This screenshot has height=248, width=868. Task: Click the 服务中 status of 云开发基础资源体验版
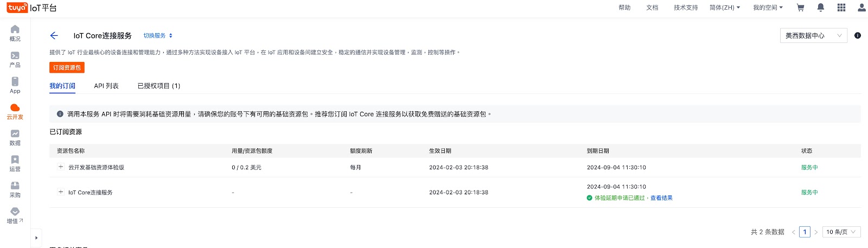pos(809,168)
